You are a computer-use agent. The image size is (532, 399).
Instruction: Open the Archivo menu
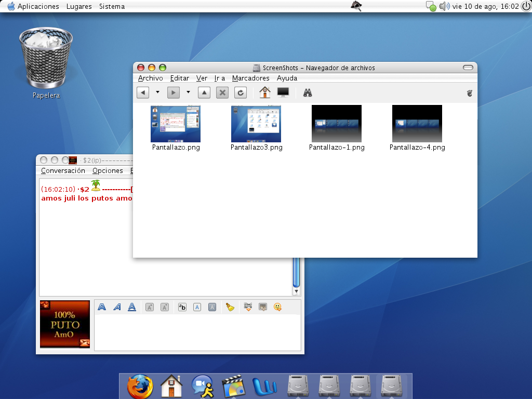pos(150,78)
